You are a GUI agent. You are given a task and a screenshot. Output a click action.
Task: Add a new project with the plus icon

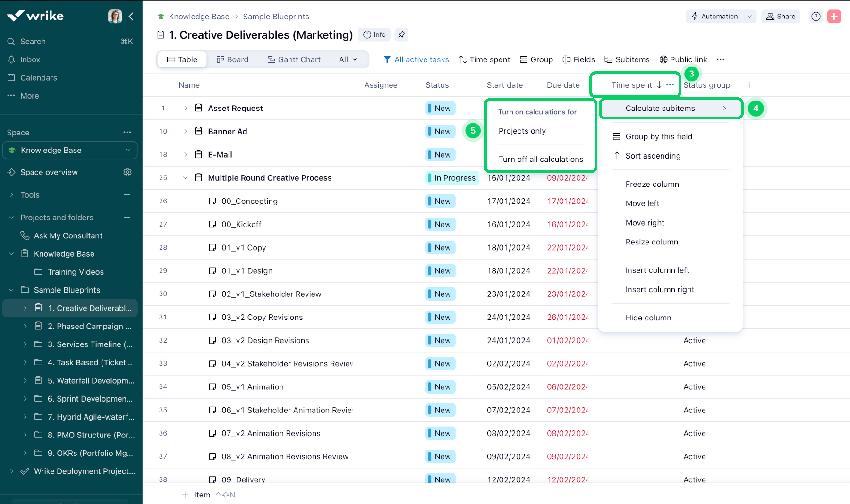127,218
